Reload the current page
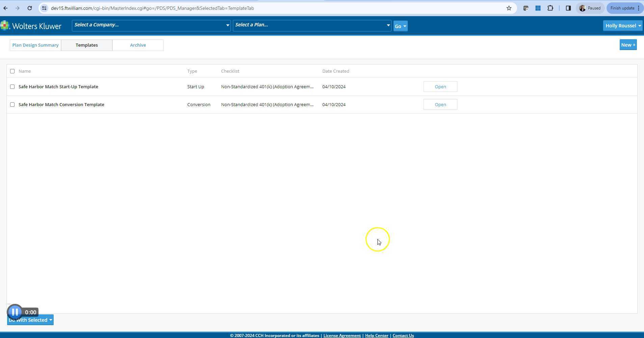 29,8
